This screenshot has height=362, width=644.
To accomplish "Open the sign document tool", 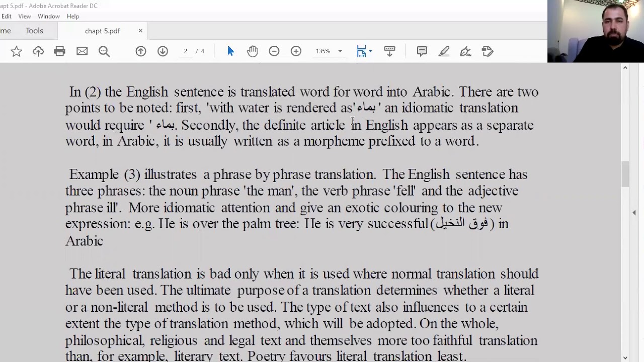I will 465,51.
